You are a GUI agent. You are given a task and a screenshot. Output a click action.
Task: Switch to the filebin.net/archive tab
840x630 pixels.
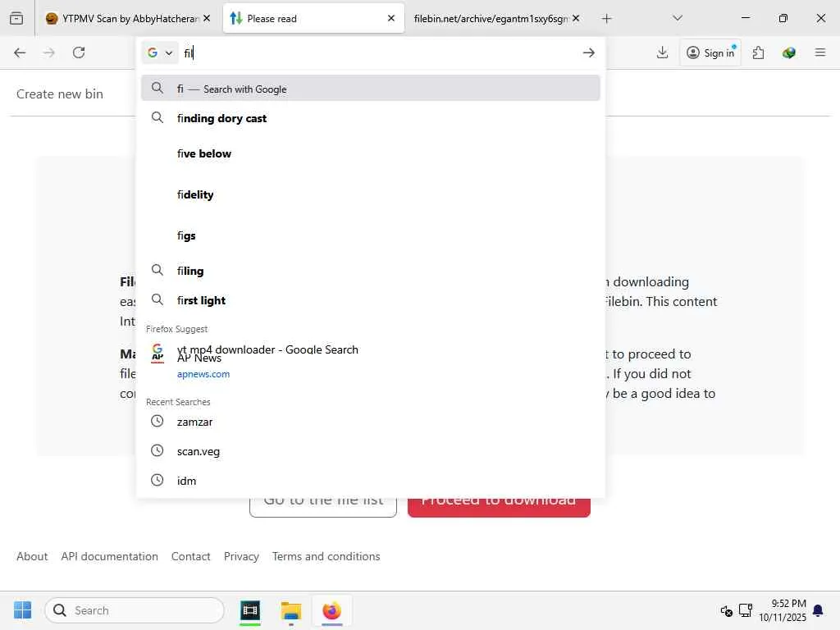tap(491, 18)
